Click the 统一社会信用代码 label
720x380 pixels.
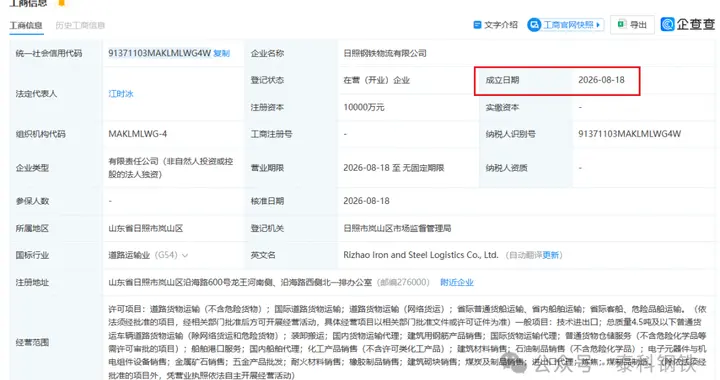49,53
